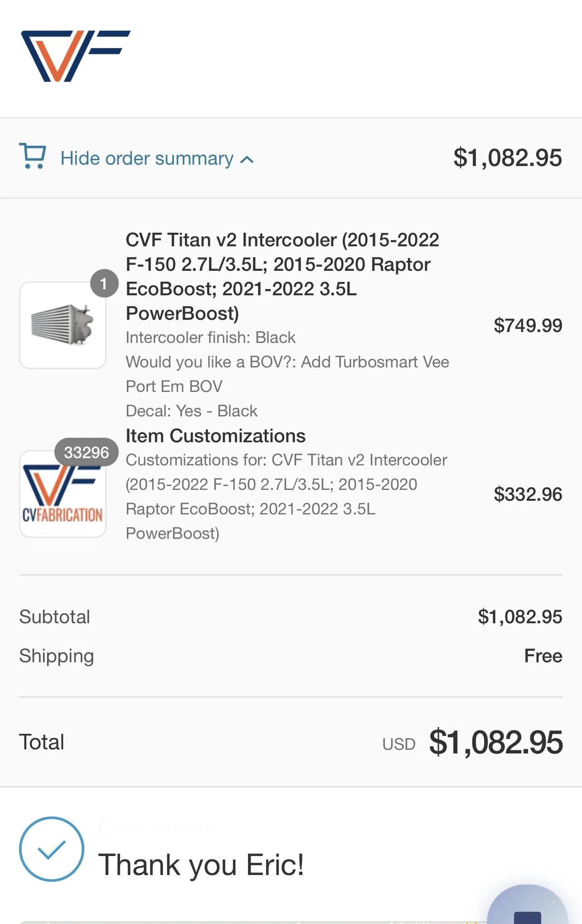This screenshot has width=582, height=924.
Task: Open the intercooler product thumbnail
Action: (63, 326)
